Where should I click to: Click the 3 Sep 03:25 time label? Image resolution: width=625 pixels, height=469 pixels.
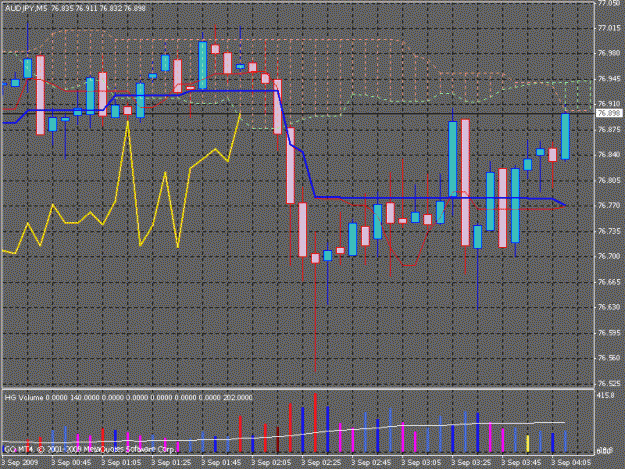tap(471, 463)
